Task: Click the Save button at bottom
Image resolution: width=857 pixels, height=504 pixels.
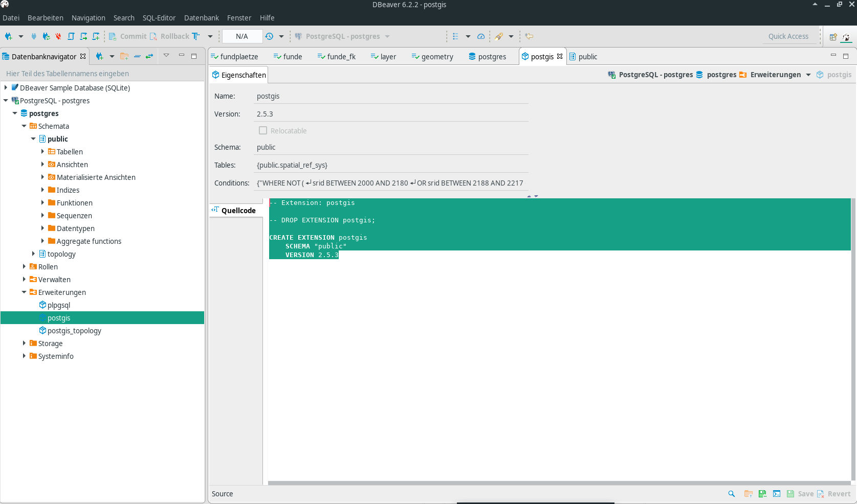Action: click(x=800, y=494)
